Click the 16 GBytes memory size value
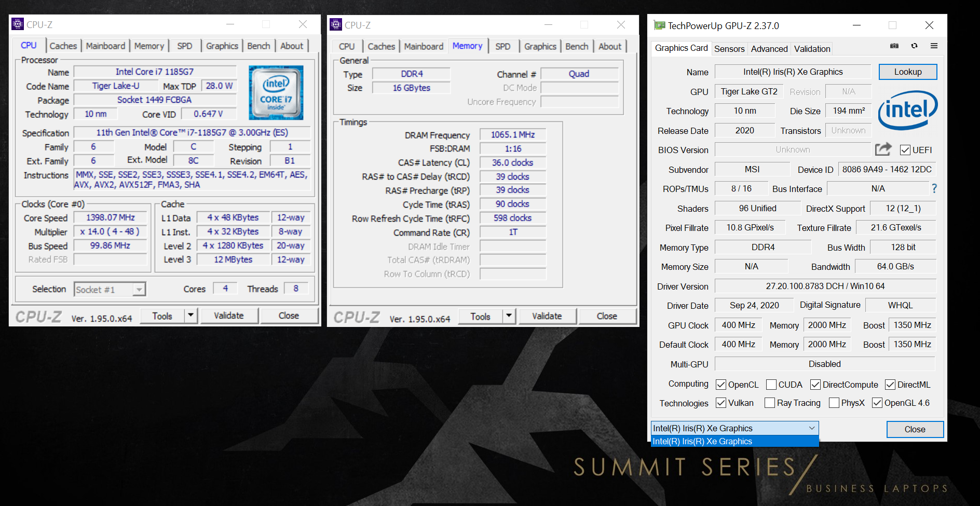Viewport: 980px width, 506px height. point(411,88)
